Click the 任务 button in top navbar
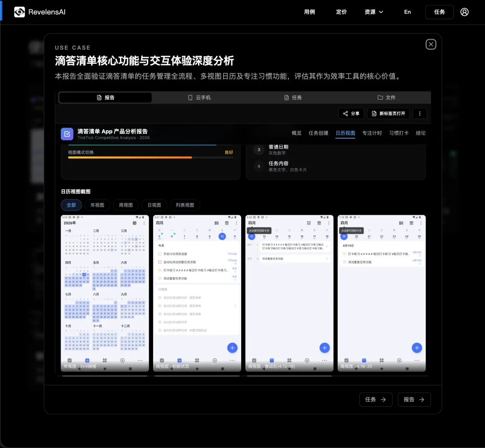 [439, 12]
